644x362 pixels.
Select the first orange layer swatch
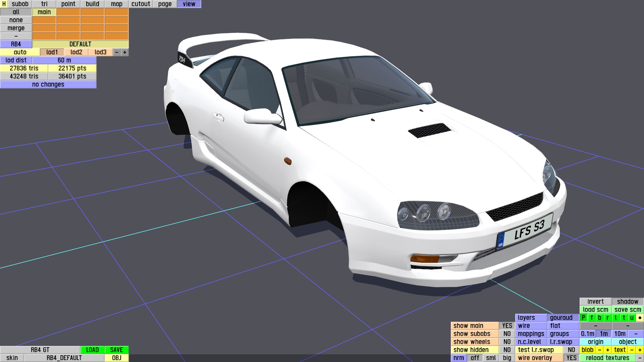click(x=68, y=12)
